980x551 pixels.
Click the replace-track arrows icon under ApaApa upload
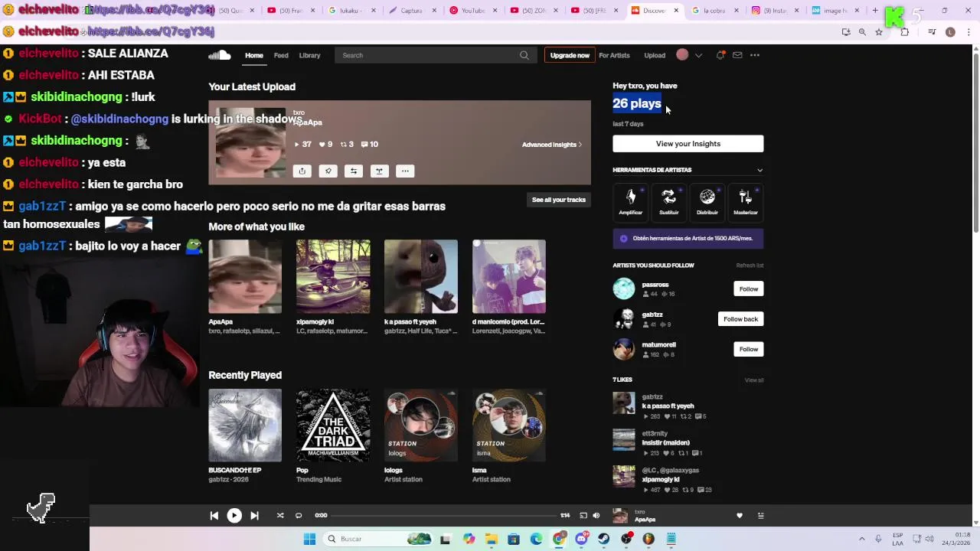(354, 171)
